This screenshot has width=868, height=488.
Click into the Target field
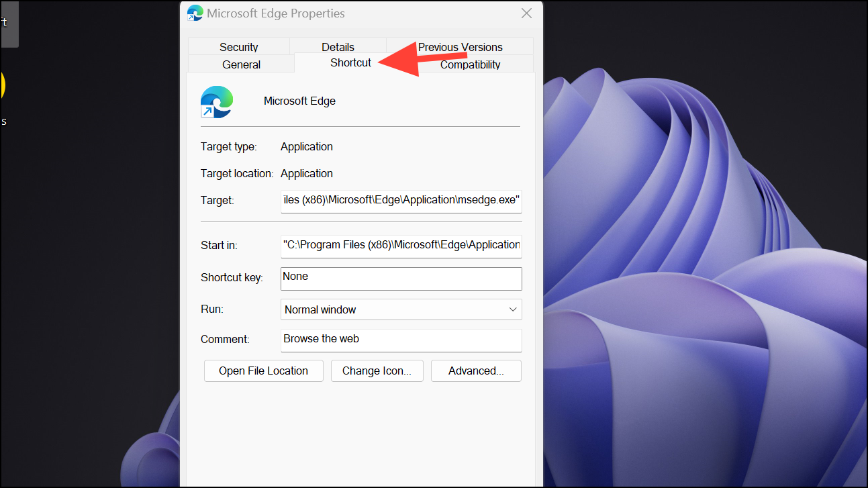(401, 201)
